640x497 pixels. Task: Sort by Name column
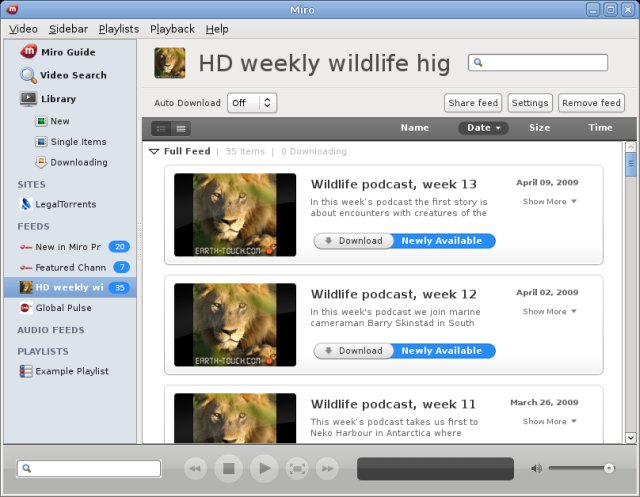(x=414, y=128)
